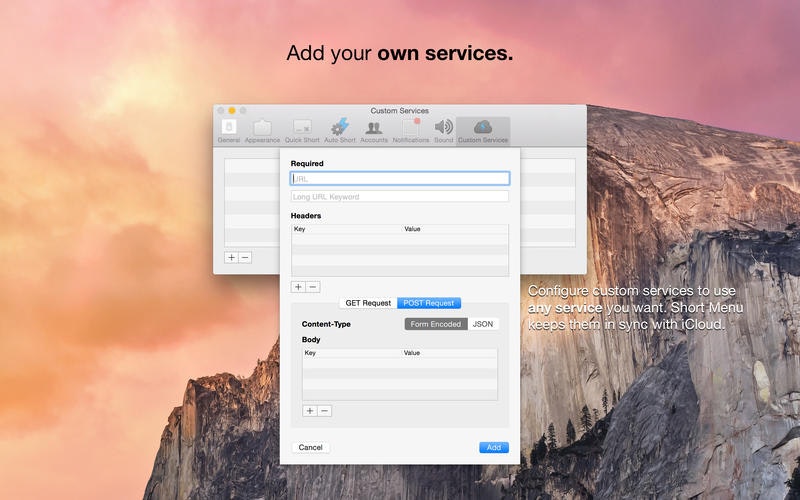Add a custom service with plus button in the window behind

(x=231, y=258)
